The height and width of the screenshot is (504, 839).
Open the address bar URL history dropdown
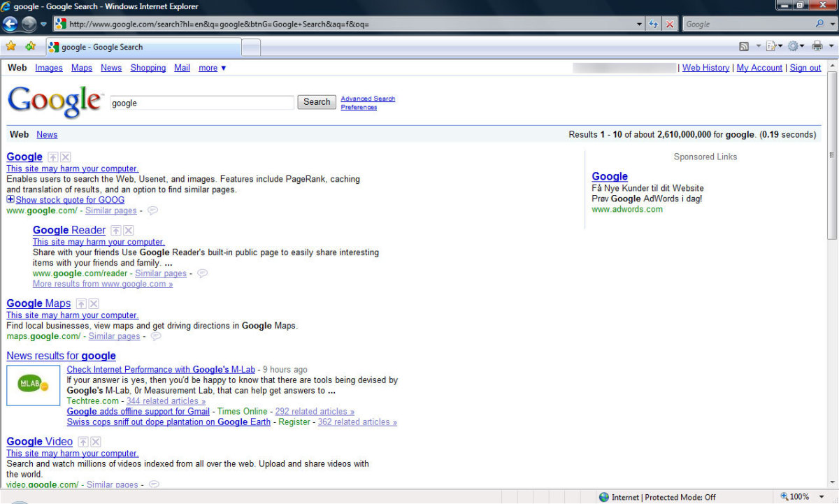640,24
